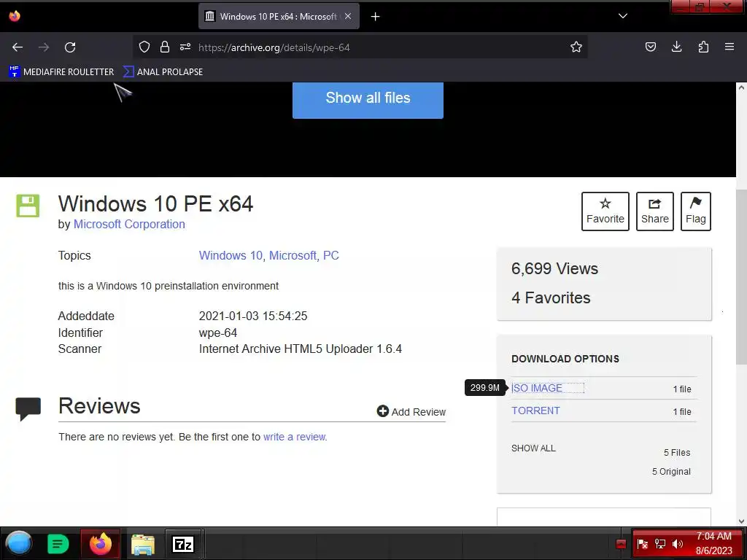
Task: Click the Favorite button
Action: [x=605, y=211]
